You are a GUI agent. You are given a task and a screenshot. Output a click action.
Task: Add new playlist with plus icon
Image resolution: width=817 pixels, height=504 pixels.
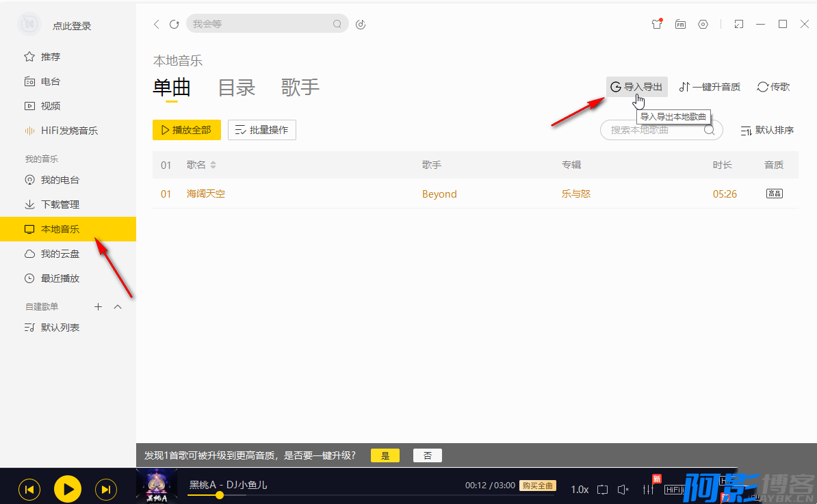(x=98, y=307)
